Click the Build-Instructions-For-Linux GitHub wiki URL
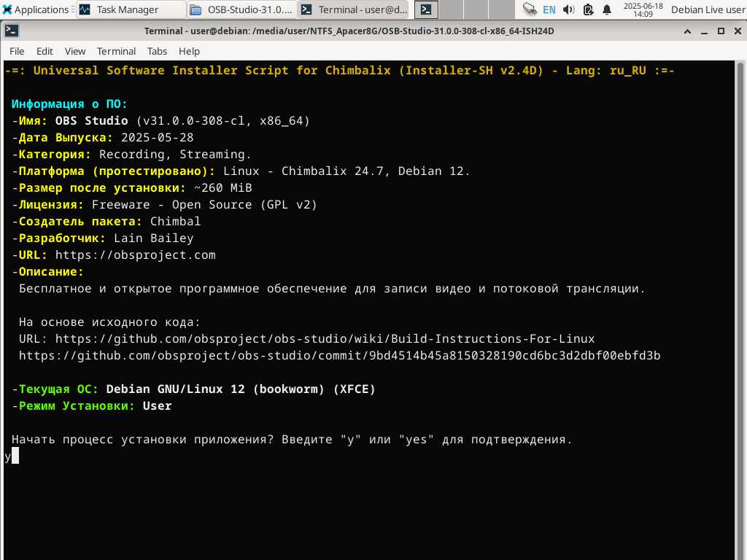Viewport: 747px width, 560px height. [325, 338]
